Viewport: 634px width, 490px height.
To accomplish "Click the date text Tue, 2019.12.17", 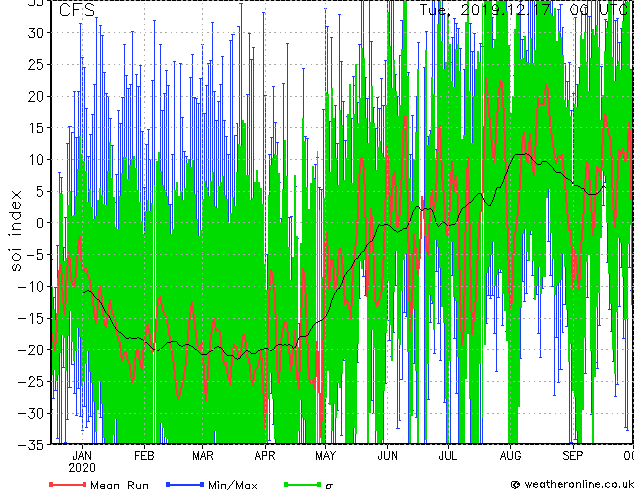I will pyautogui.click(x=485, y=9).
